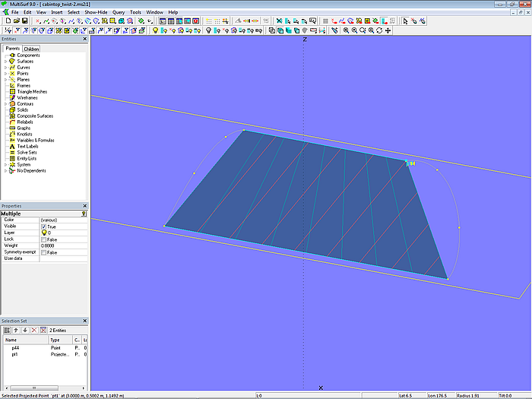Screen dimensions: 532x399
Task: Click the New file toolbar icon
Action: click(x=7, y=21)
